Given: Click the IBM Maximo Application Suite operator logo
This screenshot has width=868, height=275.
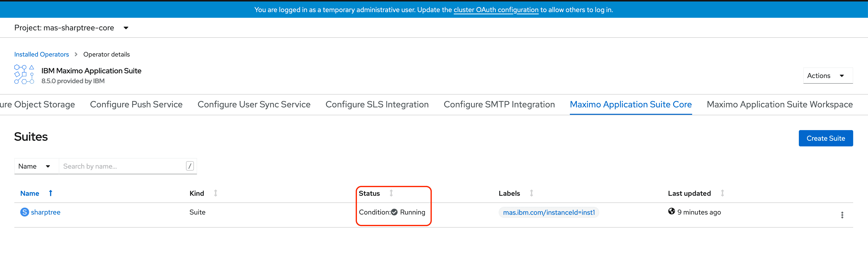Looking at the screenshot, I should 24,74.
